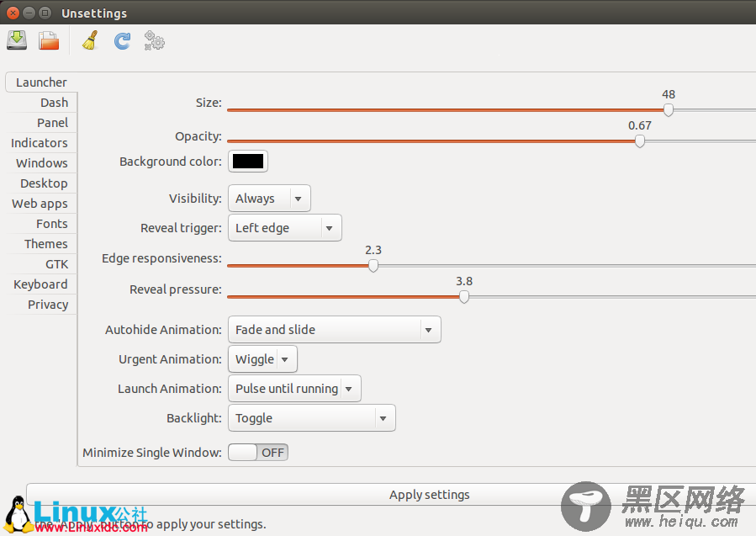Open the load settings folder icon
This screenshot has width=756, height=536.
coord(49,40)
